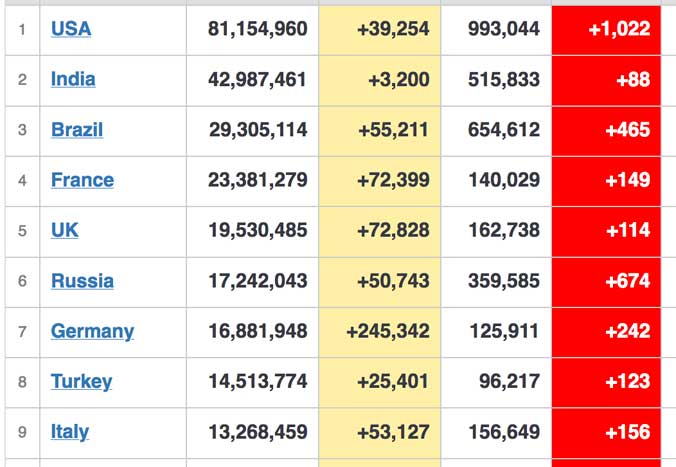Select UK new cases +72,828 cell
Screen dimensions: 676x467
[x=380, y=232]
